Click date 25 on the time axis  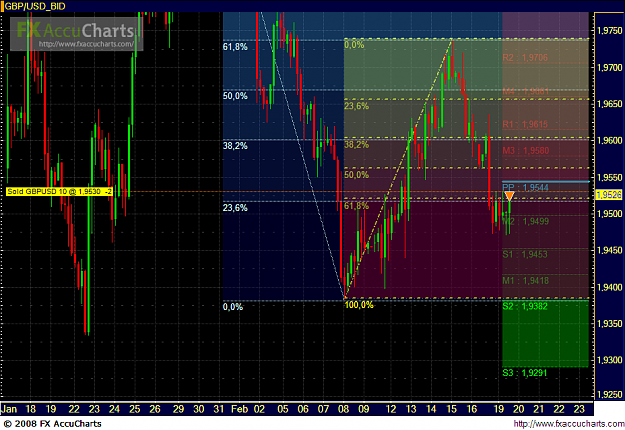tap(135, 409)
